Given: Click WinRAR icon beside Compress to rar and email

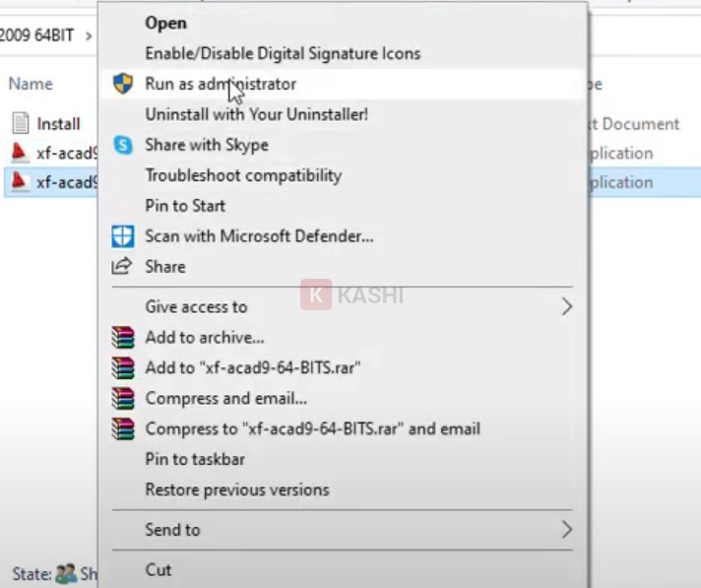Looking at the screenshot, I should pyautogui.click(x=123, y=428).
